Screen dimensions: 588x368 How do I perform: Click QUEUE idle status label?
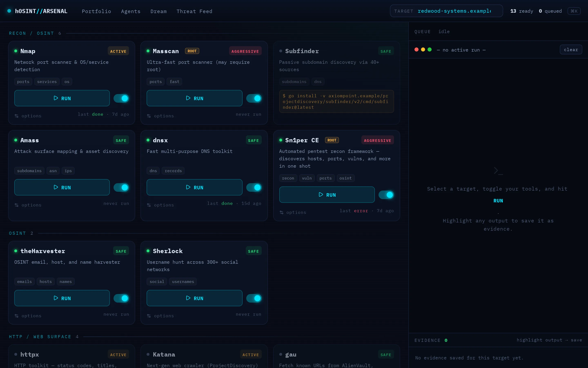(x=444, y=32)
